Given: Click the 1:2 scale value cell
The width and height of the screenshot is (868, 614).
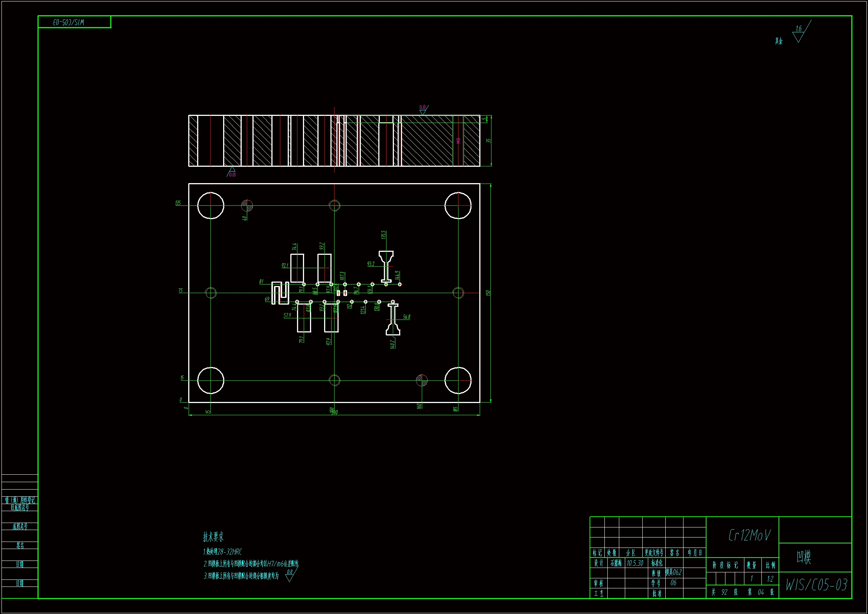Looking at the screenshot, I should (x=770, y=579).
